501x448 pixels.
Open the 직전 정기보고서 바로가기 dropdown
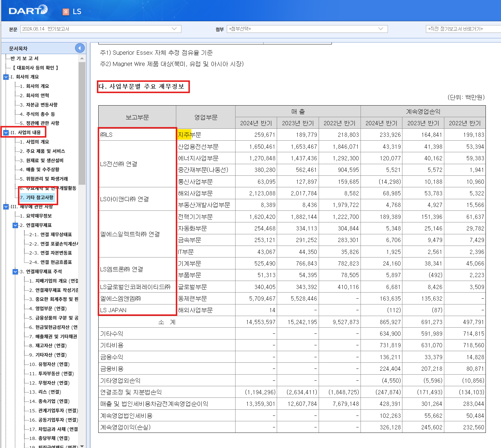click(x=463, y=29)
